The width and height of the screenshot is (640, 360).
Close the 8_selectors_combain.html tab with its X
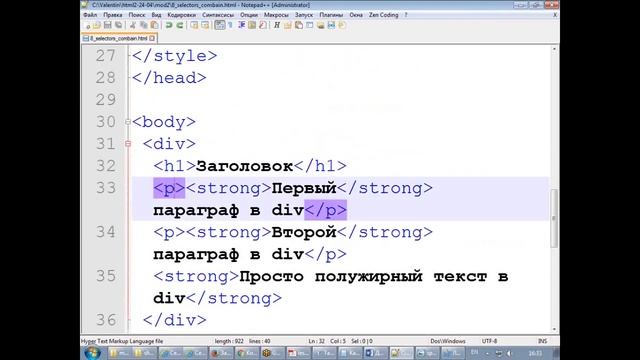(x=152, y=38)
